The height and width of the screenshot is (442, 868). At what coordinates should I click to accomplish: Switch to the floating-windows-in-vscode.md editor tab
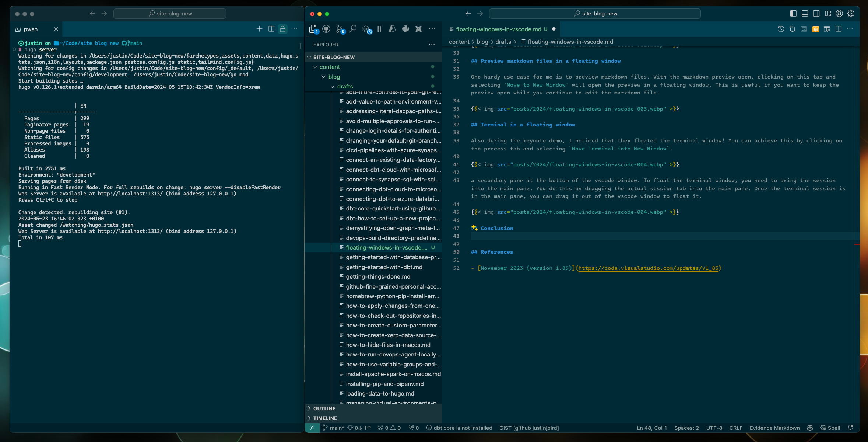pos(501,29)
